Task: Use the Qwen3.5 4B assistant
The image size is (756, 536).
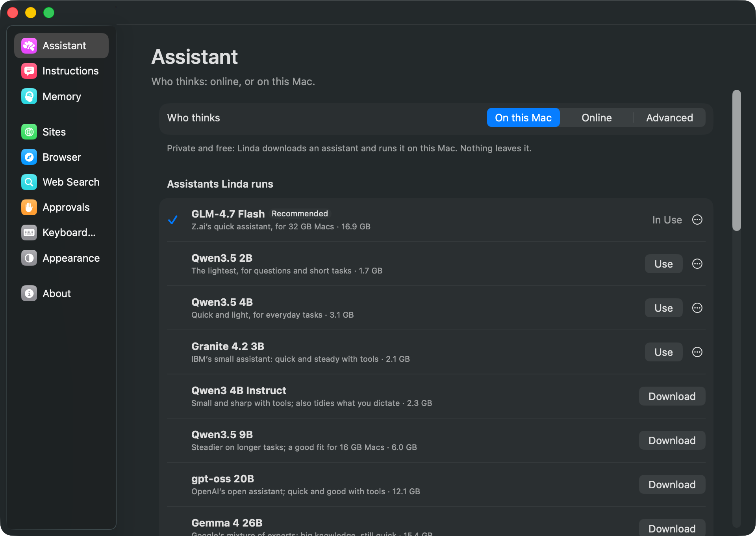Action: [x=663, y=308]
